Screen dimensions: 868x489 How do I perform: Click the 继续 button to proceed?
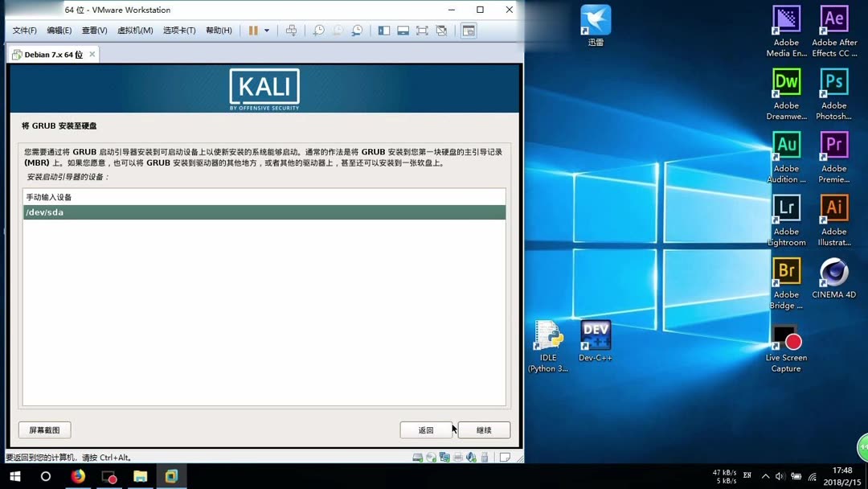pos(484,429)
